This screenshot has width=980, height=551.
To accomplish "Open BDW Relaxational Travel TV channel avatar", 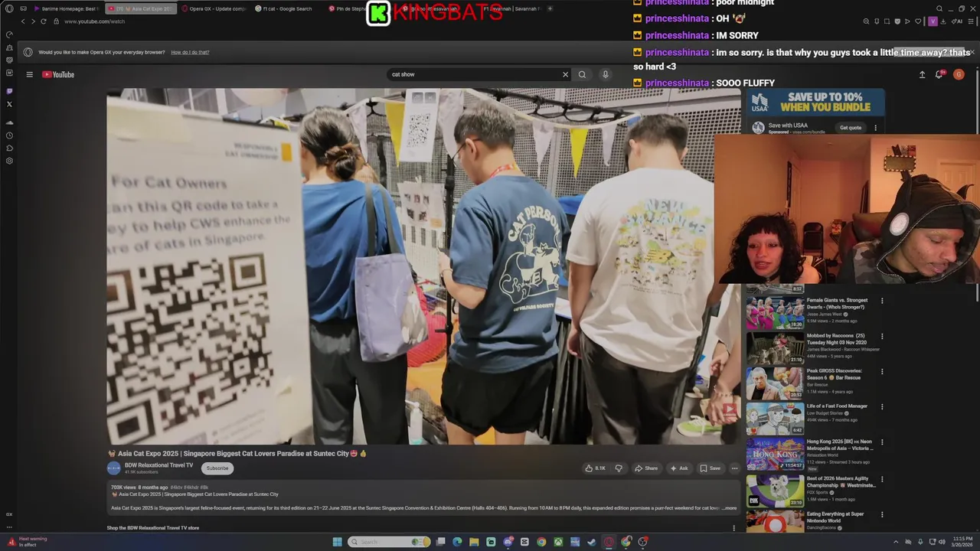I will (x=113, y=468).
